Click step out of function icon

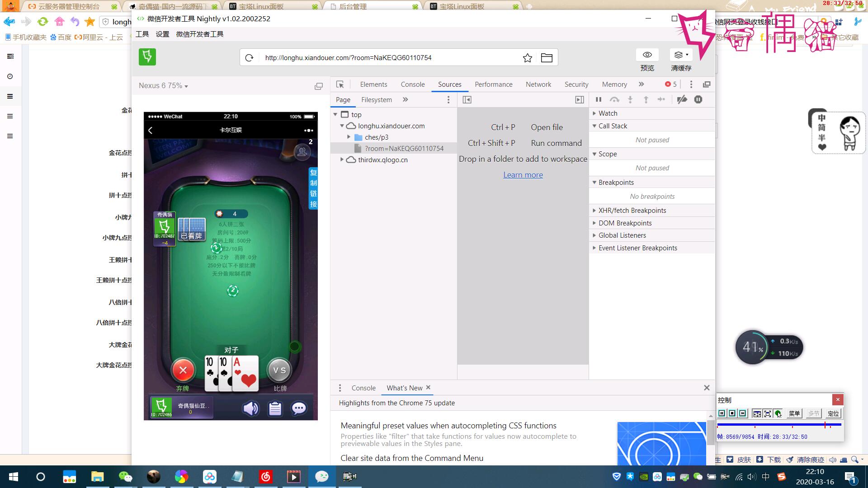tap(646, 99)
